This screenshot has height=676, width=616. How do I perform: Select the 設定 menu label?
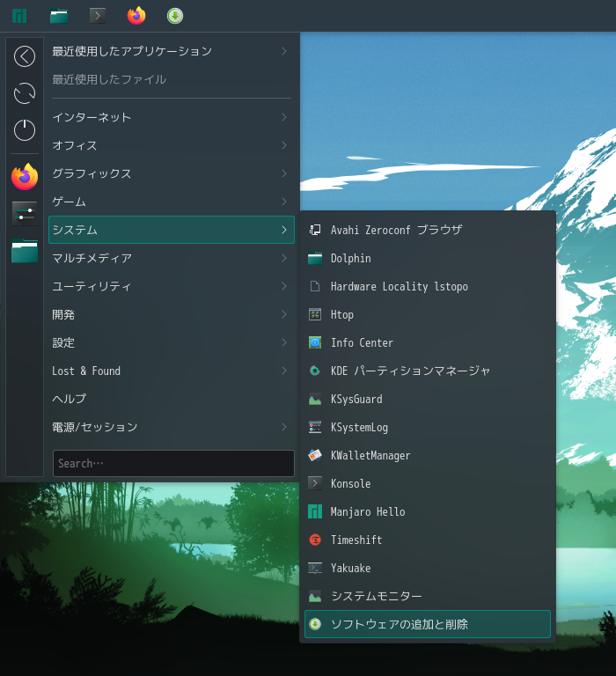(x=63, y=342)
